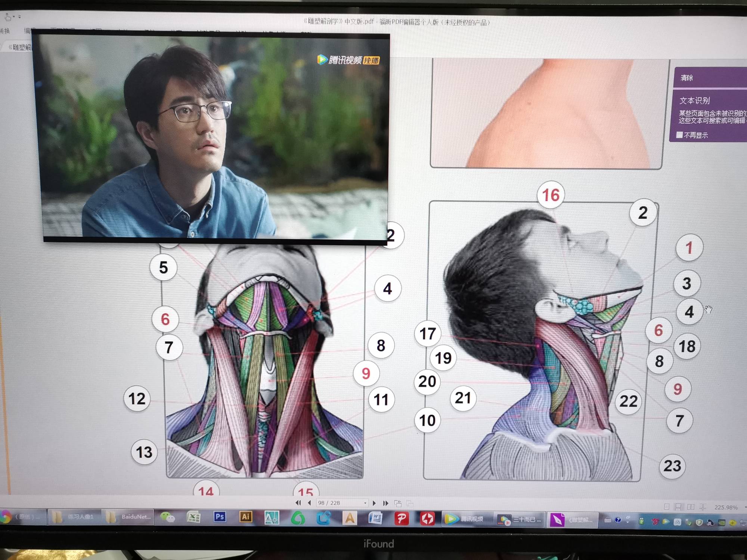The width and height of the screenshot is (747, 560).
Task: Click the 225.98% zoom level field
Action: click(x=726, y=507)
